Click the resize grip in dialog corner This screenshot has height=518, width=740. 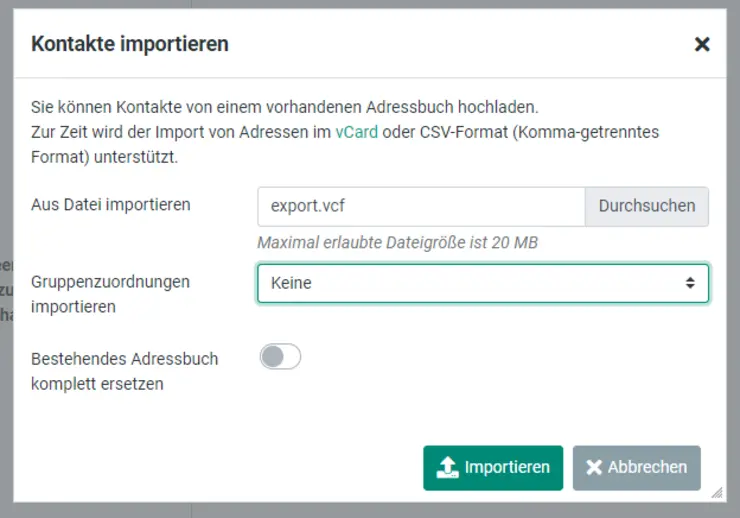point(716,492)
